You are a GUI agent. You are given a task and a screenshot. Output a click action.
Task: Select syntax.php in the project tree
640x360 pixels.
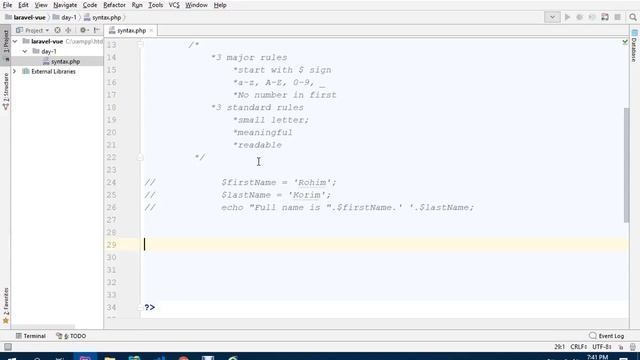coord(61,62)
